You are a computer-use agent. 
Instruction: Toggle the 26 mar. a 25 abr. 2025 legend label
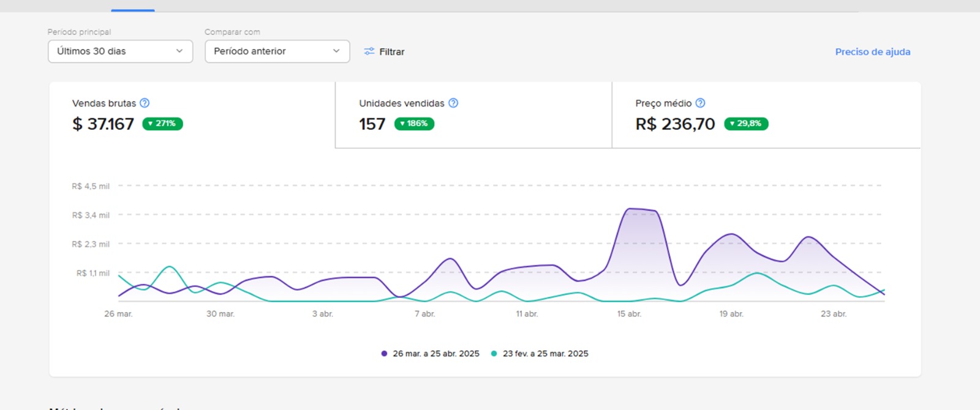[x=435, y=354]
